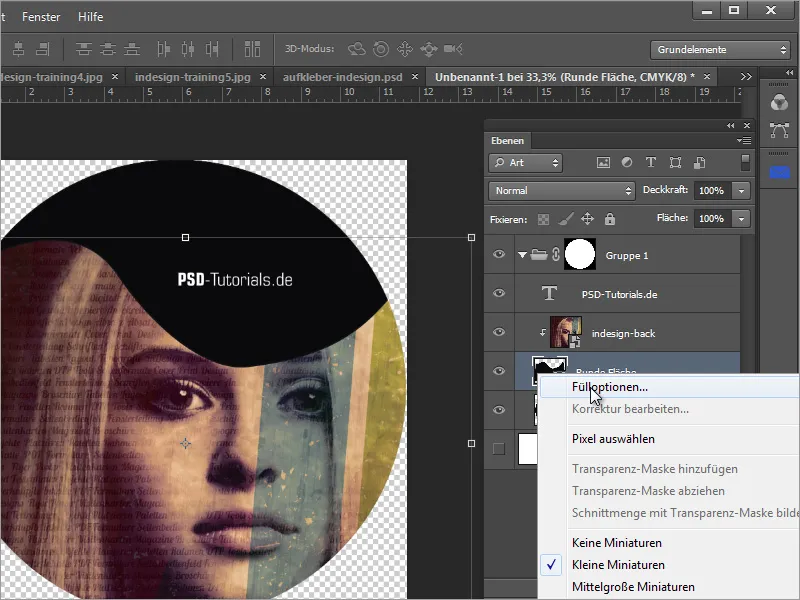
Task: Click the Gruppe 1 white circle mask thumbnail
Action: [580, 254]
